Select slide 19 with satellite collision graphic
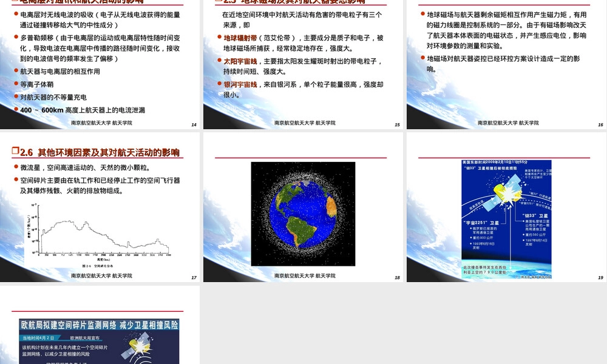 [506, 207]
